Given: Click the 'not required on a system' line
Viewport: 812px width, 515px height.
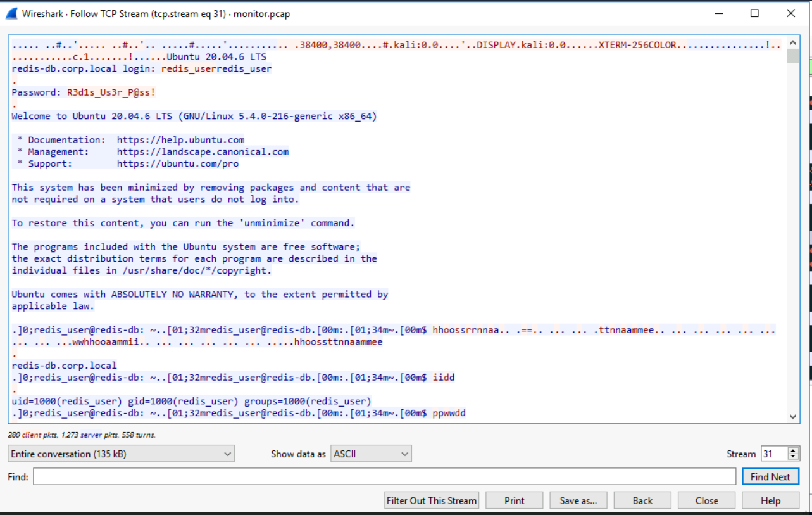Looking at the screenshot, I should click(x=156, y=200).
